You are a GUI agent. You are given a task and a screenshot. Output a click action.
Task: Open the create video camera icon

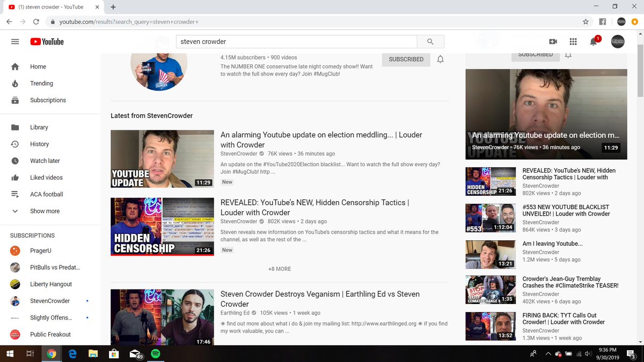tap(553, 42)
